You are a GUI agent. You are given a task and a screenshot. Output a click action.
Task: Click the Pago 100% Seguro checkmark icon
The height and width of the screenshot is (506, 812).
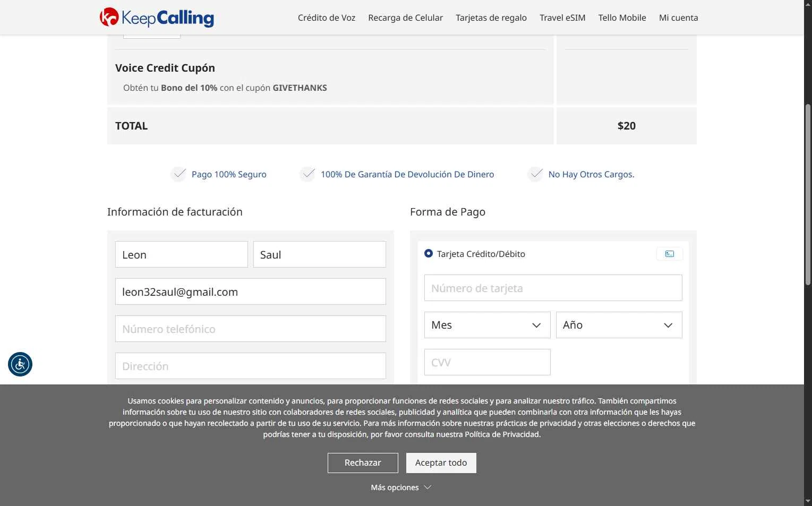tap(179, 174)
